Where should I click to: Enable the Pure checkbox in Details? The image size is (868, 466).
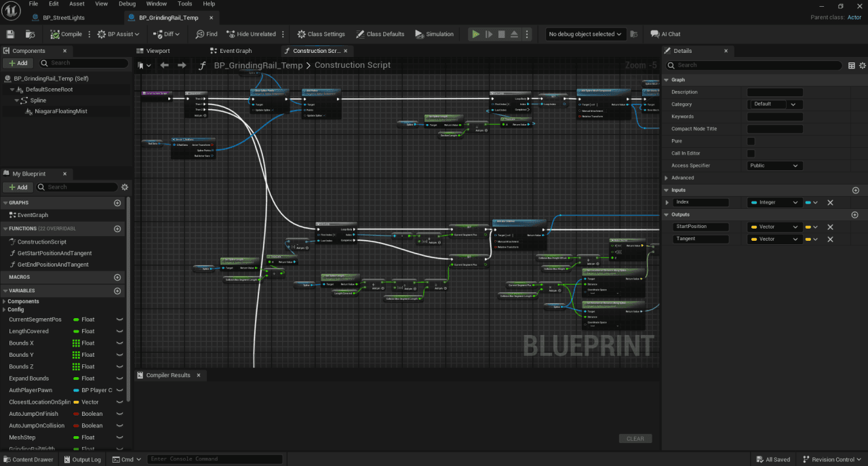[749, 140]
